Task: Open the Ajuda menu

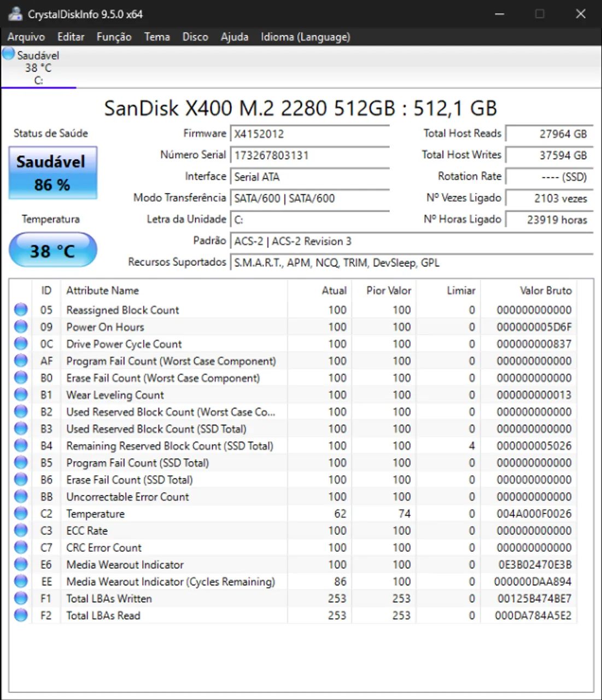Action: [x=235, y=37]
